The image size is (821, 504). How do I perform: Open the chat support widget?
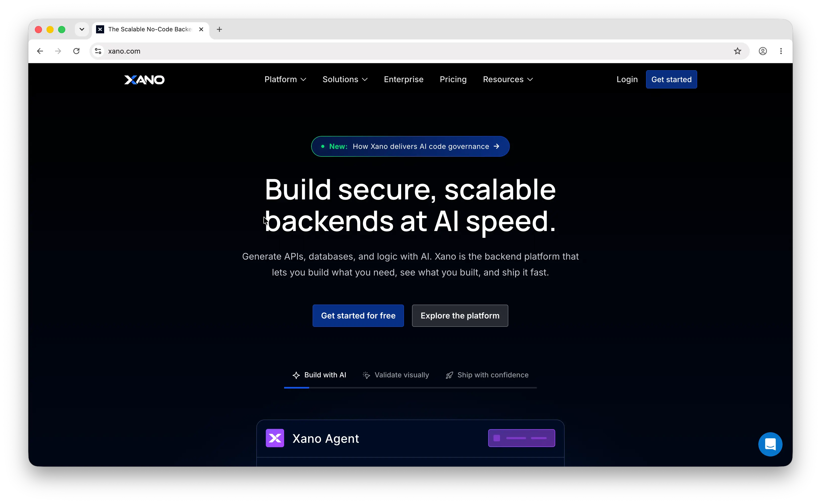(770, 444)
